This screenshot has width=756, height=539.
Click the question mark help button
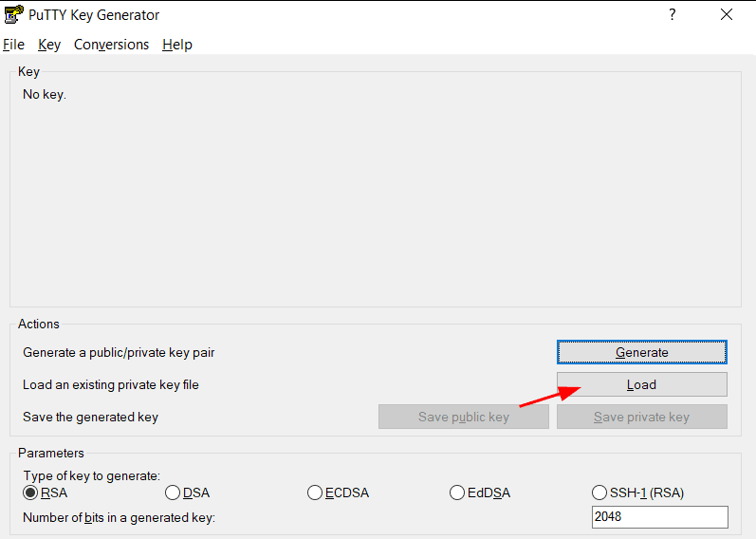(673, 14)
